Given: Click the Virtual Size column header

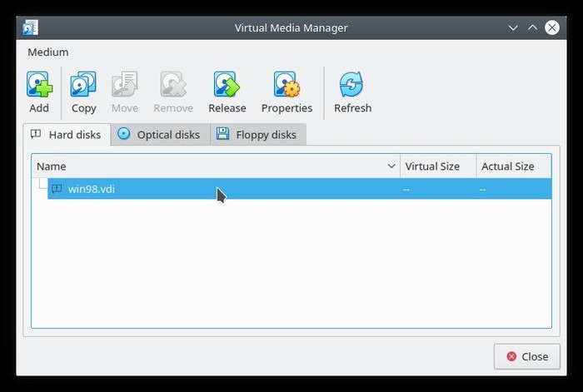Looking at the screenshot, I should point(438,166).
